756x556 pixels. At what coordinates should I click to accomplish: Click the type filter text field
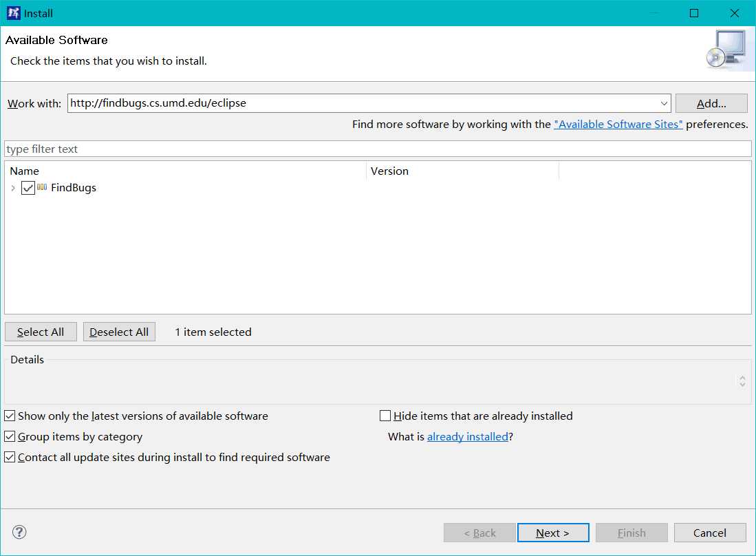tap(378, 149)
